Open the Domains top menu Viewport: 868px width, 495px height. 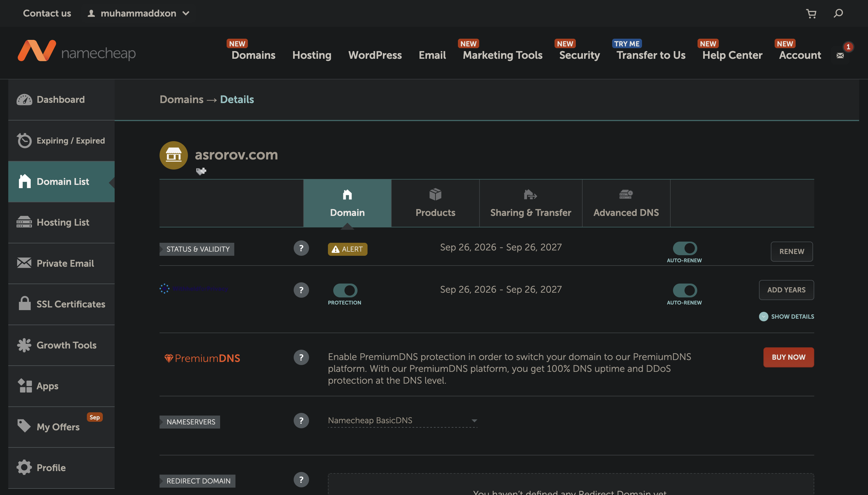tap(253, 55)
